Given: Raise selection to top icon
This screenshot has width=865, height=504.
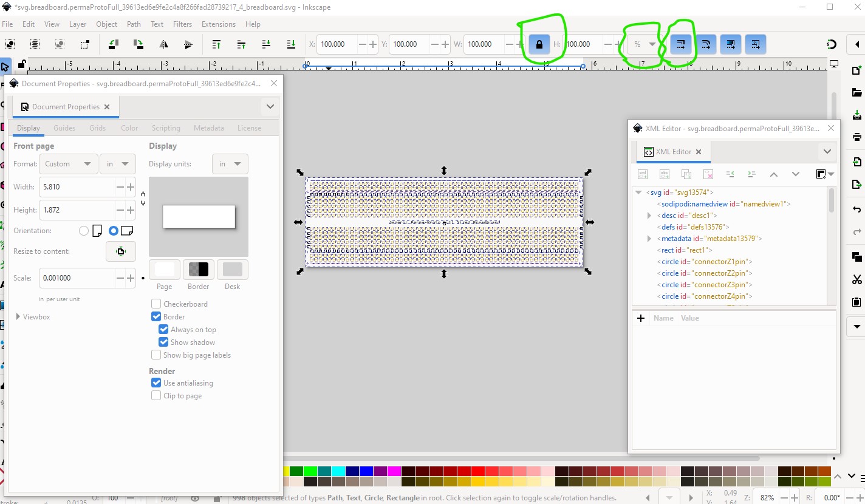Looking at the screenshot, I should pos(216,44).
